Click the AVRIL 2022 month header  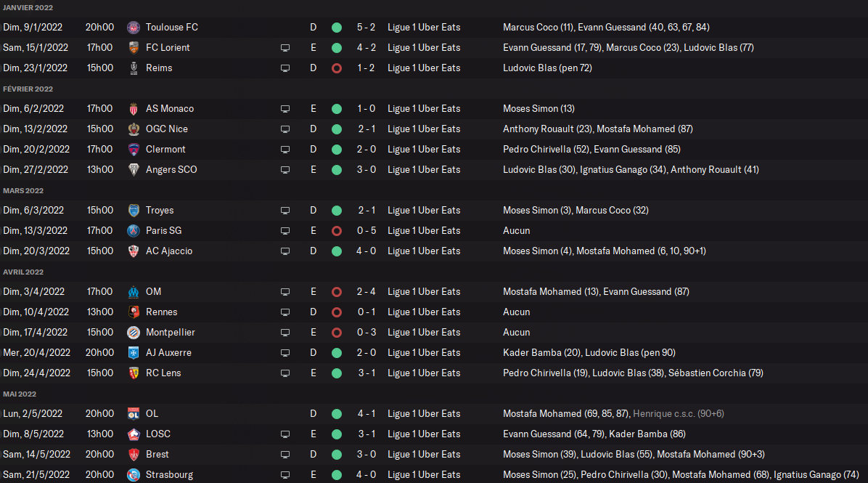pos(23,272)
